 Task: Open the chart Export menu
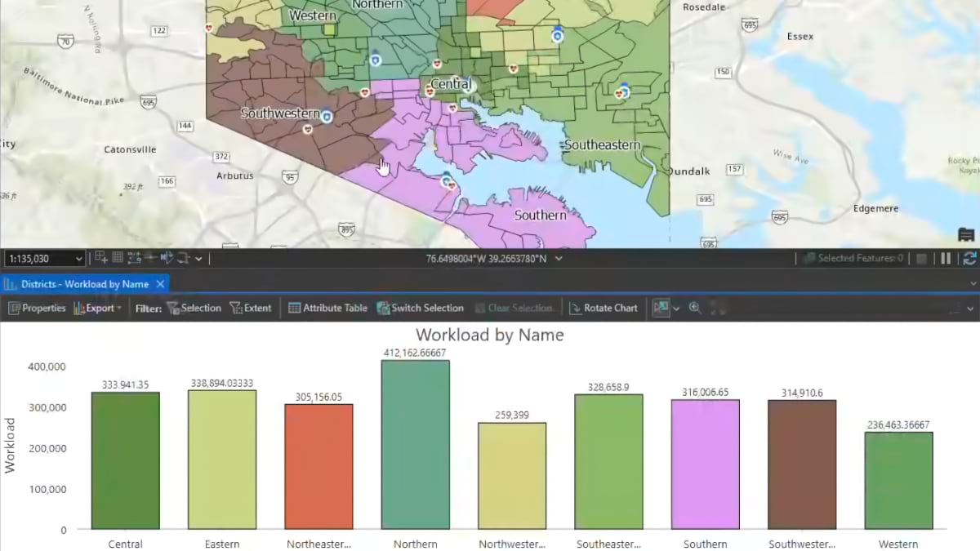tap(97, 308)
